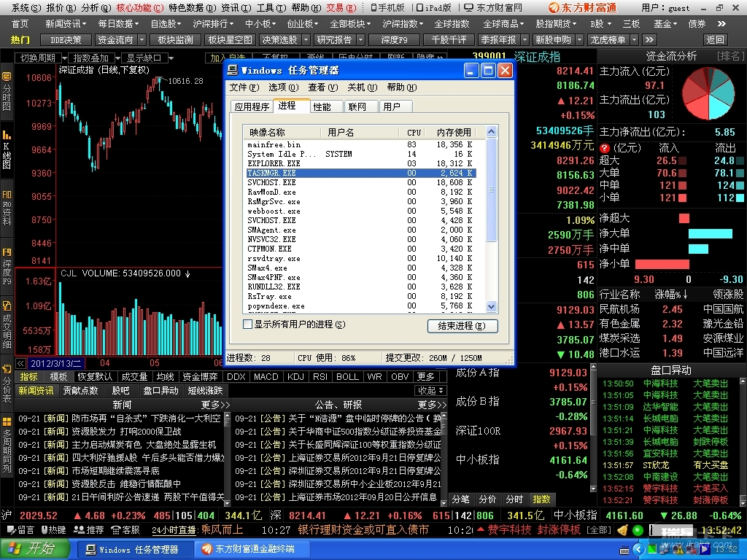
Task: Click the toolbar overflow double-arrow after 龙虎榜单
Action: point(649,39)
